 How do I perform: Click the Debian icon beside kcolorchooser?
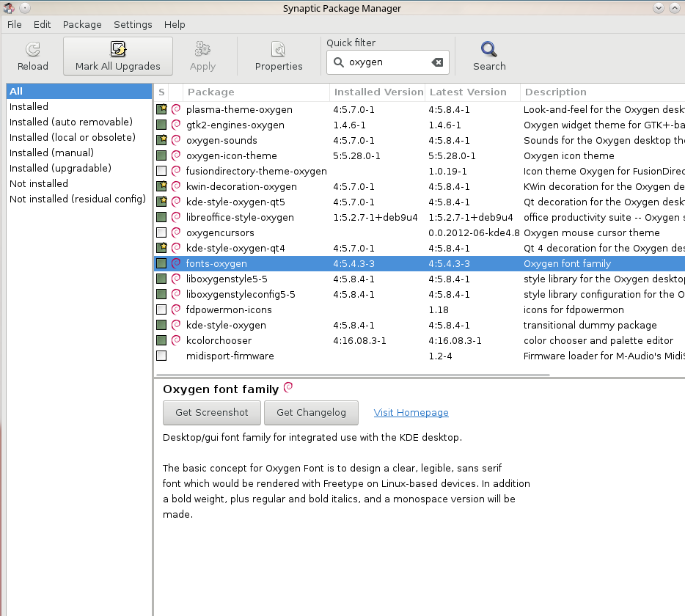point(176,340)
